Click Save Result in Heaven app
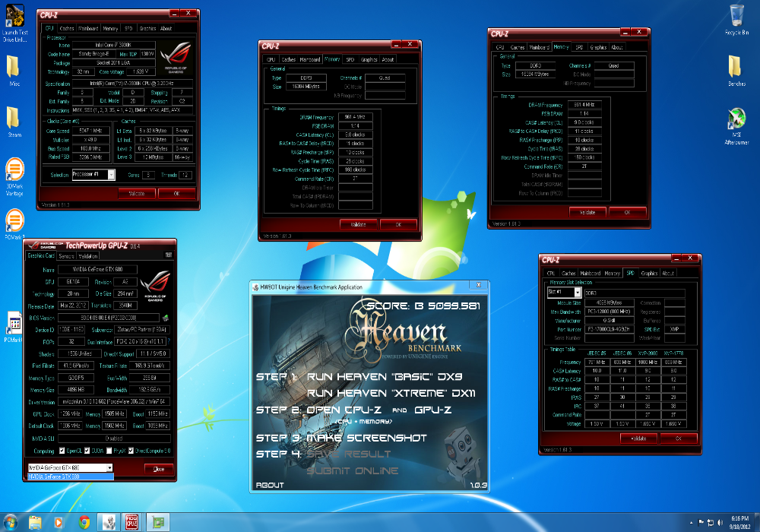Viewport: 760px width, 532px height. pyautogui.click(x=349, y=454)
